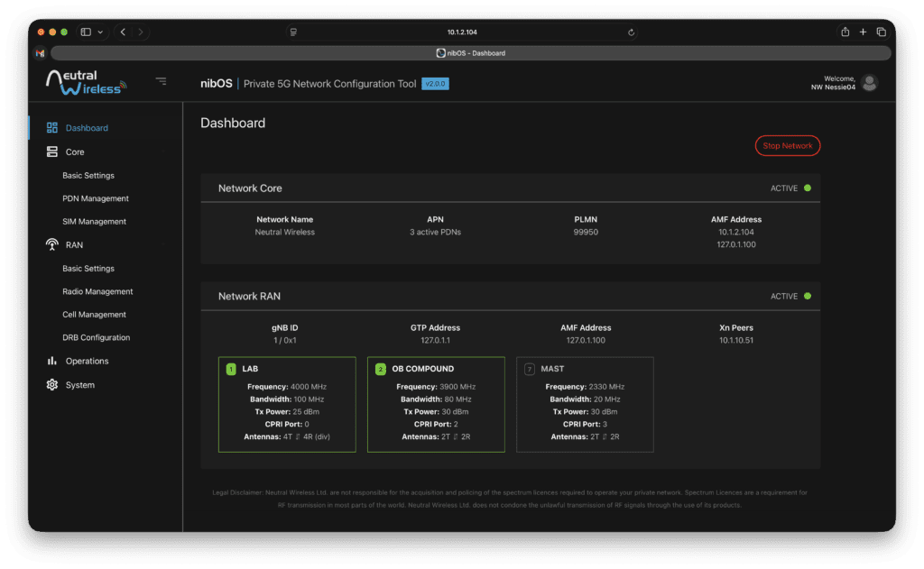Click the Core server icon in sidebar
This screenshot has width=924, height=569.
(x=52, y=152)
